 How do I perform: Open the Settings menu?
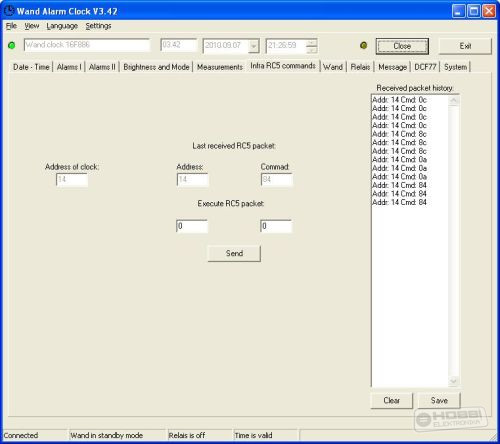coord(98,26)
